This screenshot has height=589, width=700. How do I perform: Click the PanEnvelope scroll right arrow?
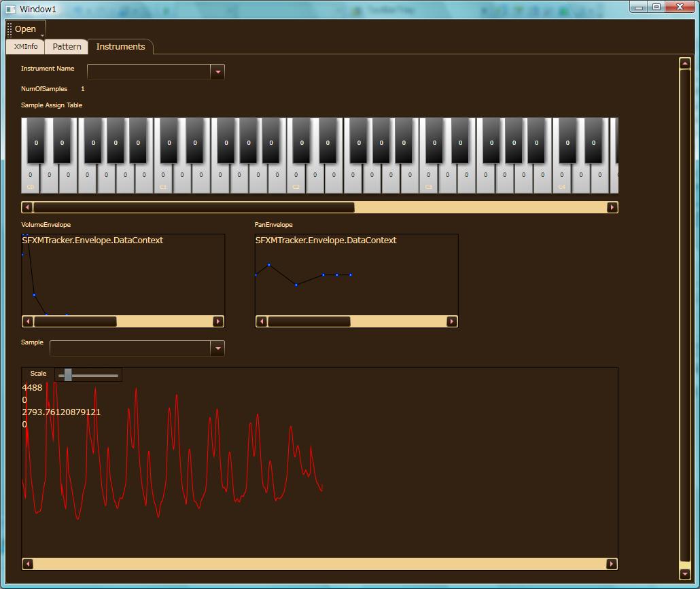click(x=451, y=321)
